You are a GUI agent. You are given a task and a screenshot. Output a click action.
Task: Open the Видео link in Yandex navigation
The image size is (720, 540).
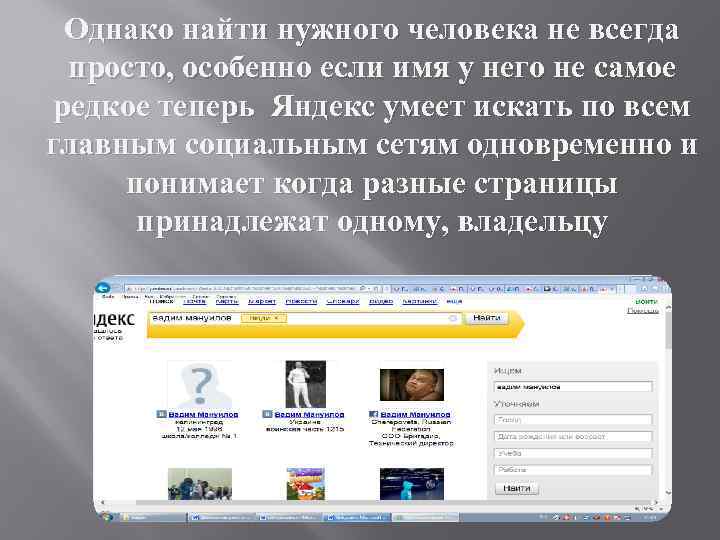[x=381, y=301]
